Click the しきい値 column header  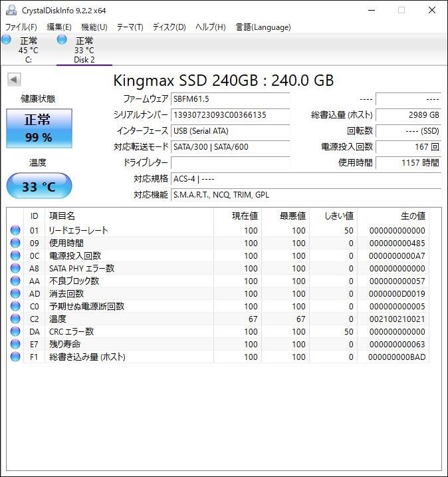334,216
